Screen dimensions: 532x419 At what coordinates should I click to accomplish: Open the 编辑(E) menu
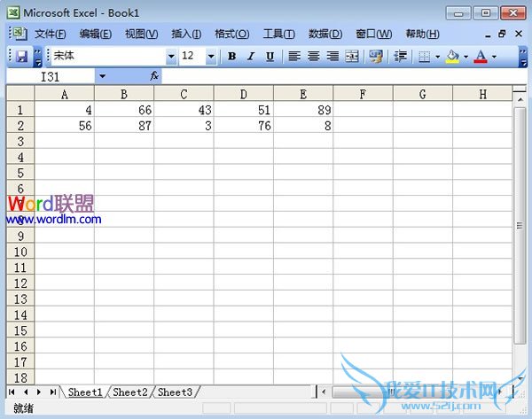coord(96,34)
